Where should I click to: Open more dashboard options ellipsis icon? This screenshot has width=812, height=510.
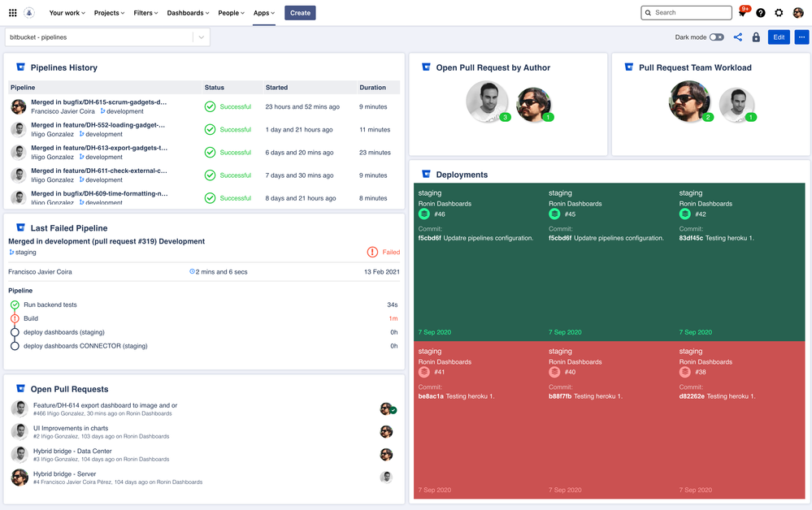(x=801, y=37)
